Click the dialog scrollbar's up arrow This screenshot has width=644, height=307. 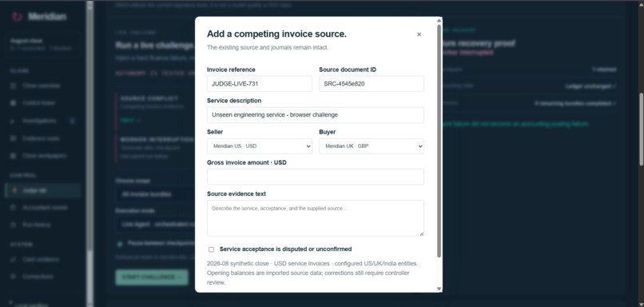pyautogui.click(x=439, y=20)
